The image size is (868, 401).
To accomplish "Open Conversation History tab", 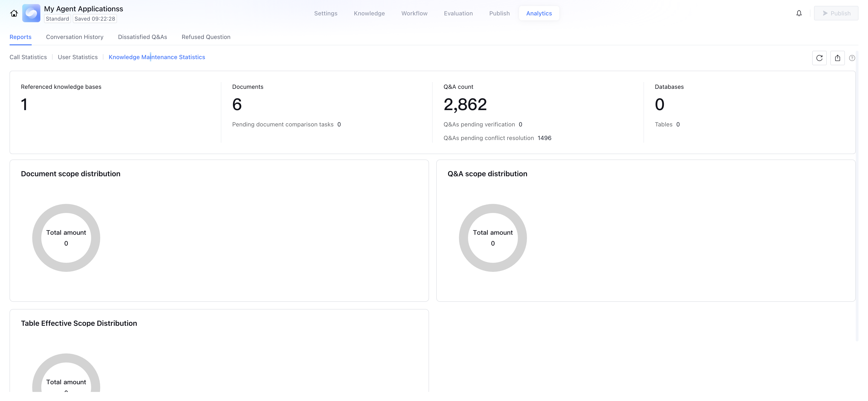I will (x=74, y=37).
